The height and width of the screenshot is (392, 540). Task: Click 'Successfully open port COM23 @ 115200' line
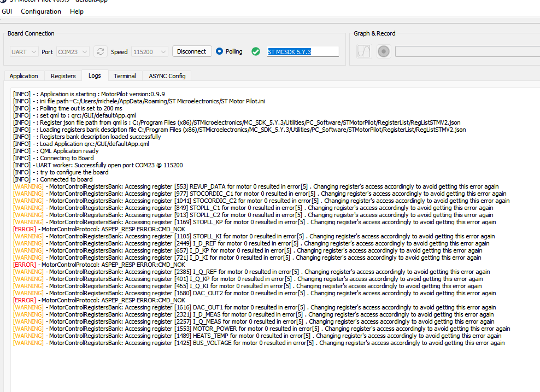coord(98,165)
